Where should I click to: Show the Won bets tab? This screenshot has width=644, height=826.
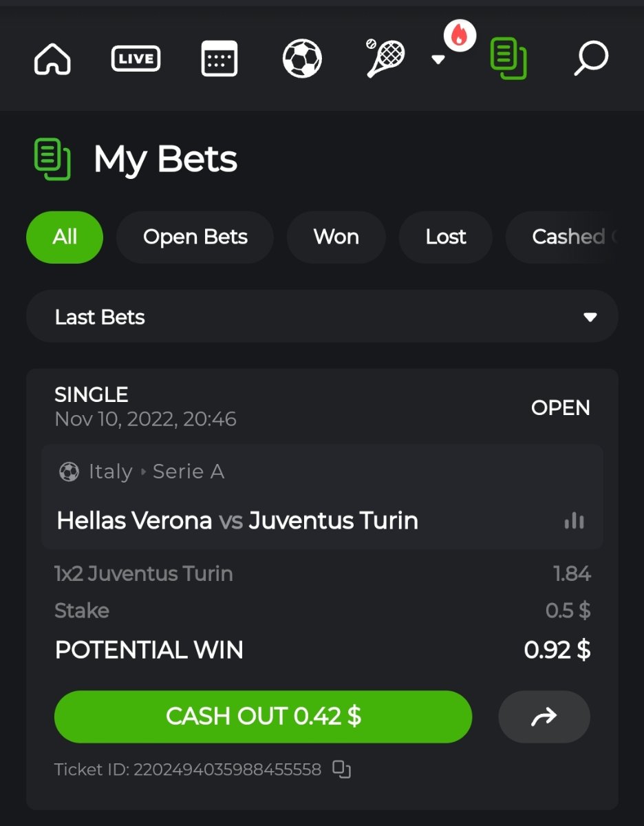tap(336, 237)
